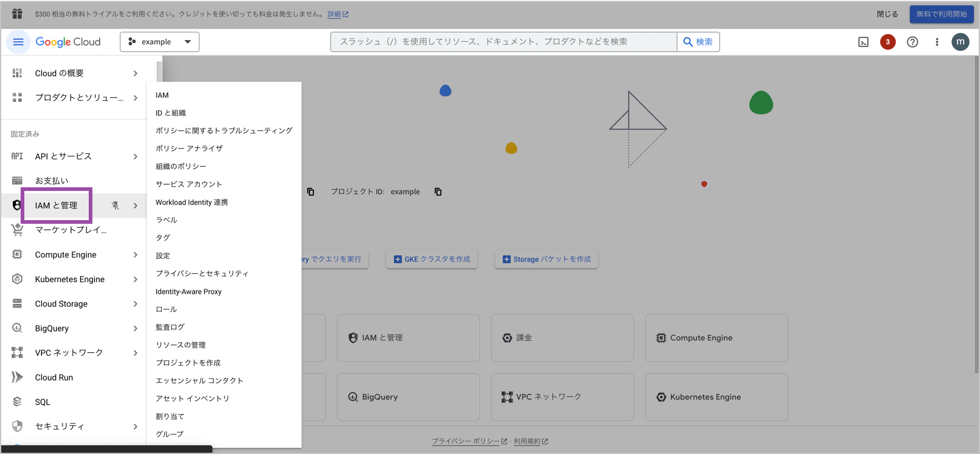Click the Google Cloud logo
The image size is (980, 454).
click(68, 42)
